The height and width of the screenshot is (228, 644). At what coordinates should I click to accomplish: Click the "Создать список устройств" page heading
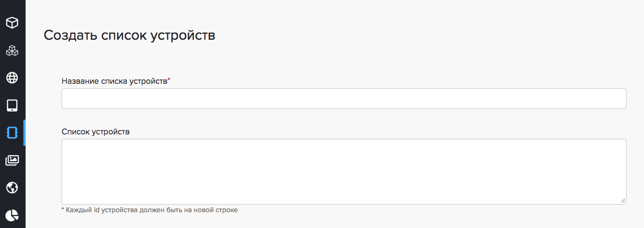(x=130, y=35)
